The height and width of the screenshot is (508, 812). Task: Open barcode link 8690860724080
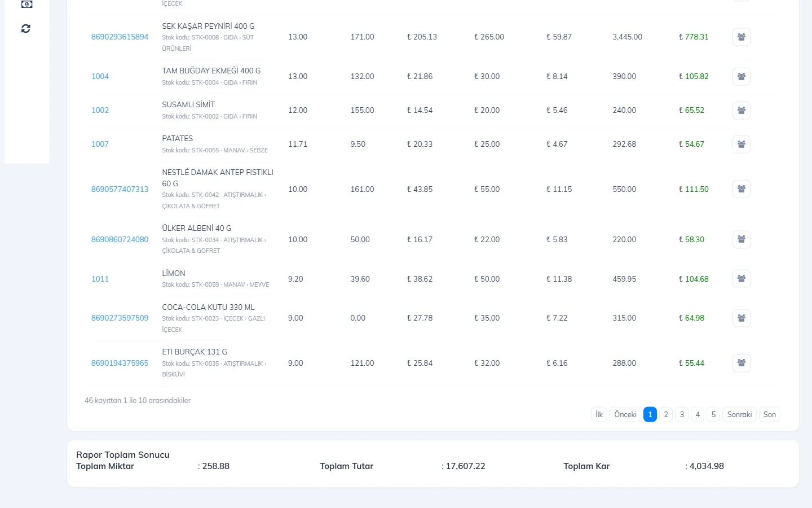pyautogui.click(x=120, y=239)
